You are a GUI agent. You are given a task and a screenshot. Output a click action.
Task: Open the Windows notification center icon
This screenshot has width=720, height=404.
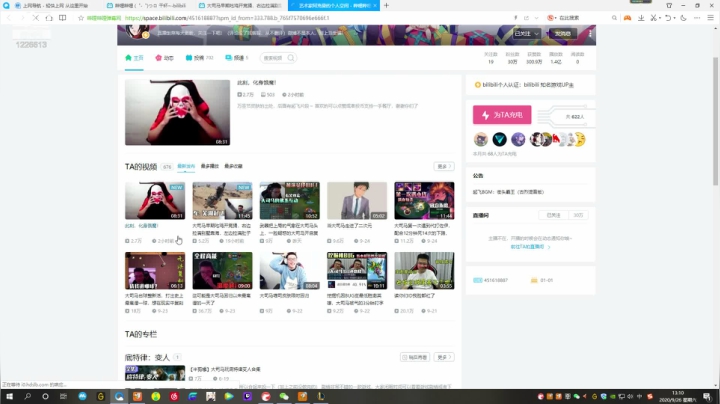pyautogui.click(x=708, y=396)
